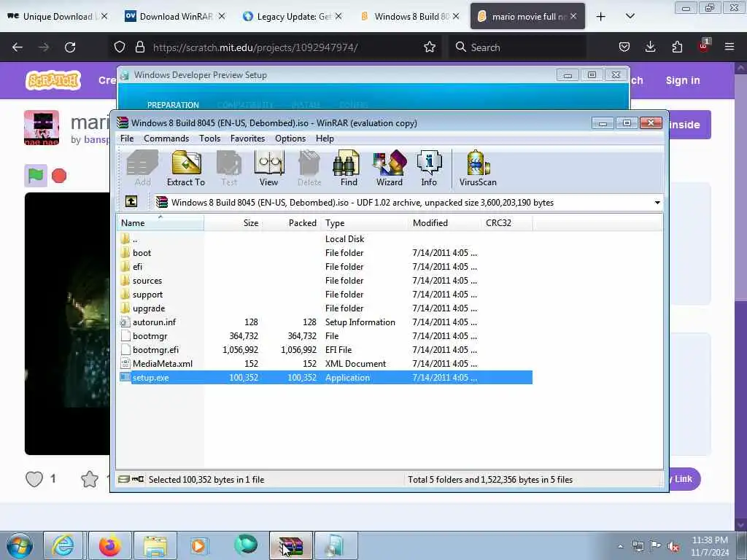
Task: Show hidden system tray icons arrow
Action: (x=620, y=547)
